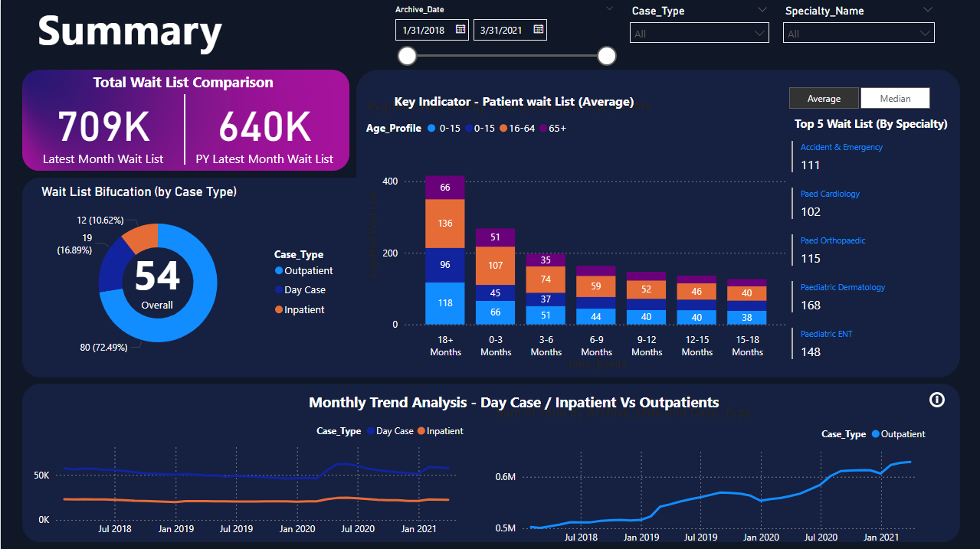980x549 pixels.
Task: Open the calendar picker for the 3/31/2021 date
Action: click(x=539, y=30)
